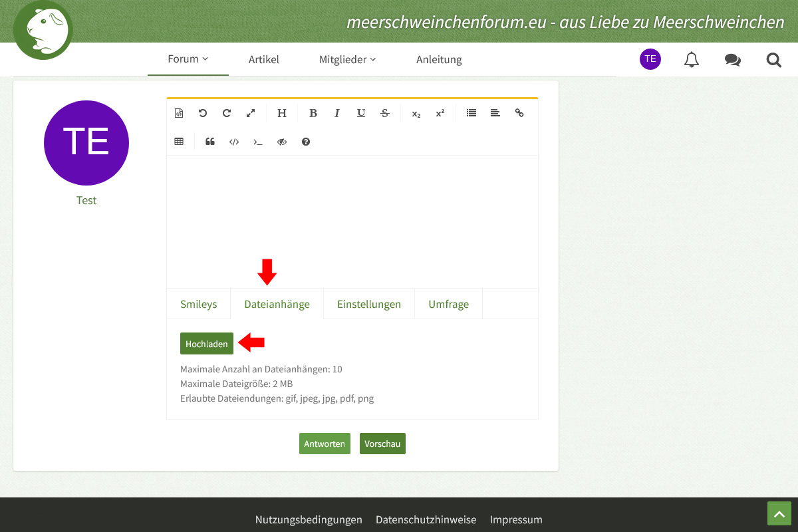
Task: Click the undo arrow icon
Action: pyautogui.click(x=203, y=113)
